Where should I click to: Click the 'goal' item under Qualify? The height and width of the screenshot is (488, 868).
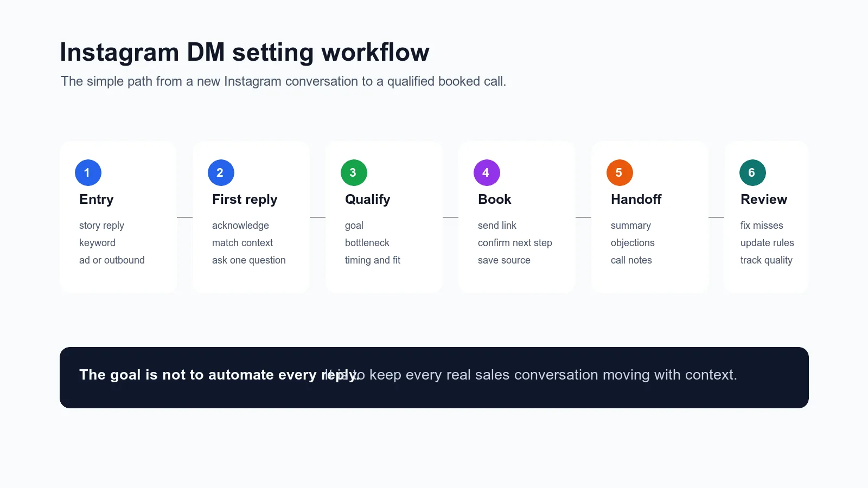(x=354, y=226)
